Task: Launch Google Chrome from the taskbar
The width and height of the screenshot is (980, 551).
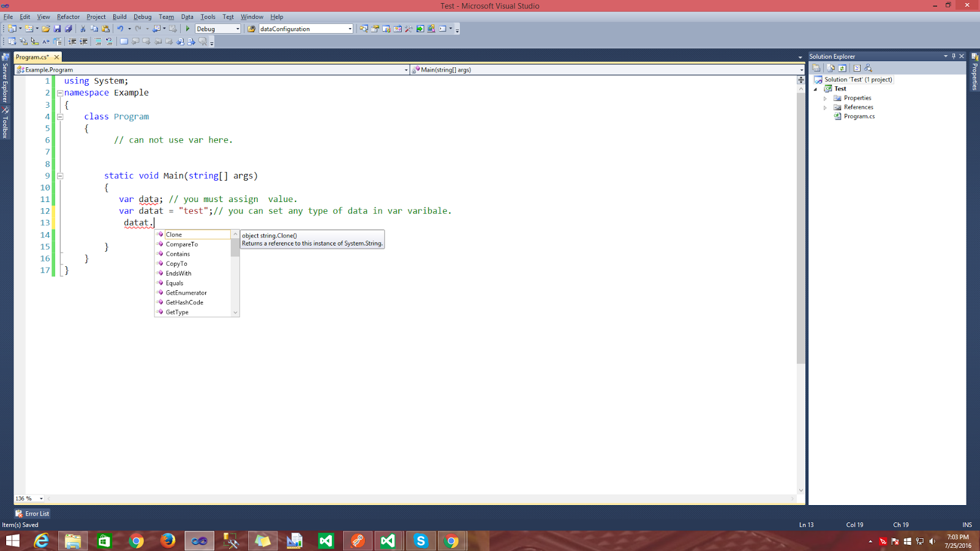Action: click(136, 541)
